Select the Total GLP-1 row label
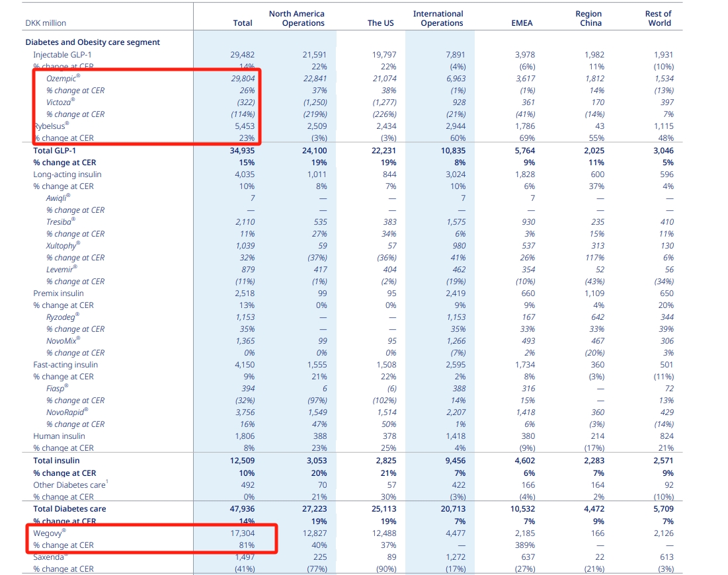 (54, 151)
